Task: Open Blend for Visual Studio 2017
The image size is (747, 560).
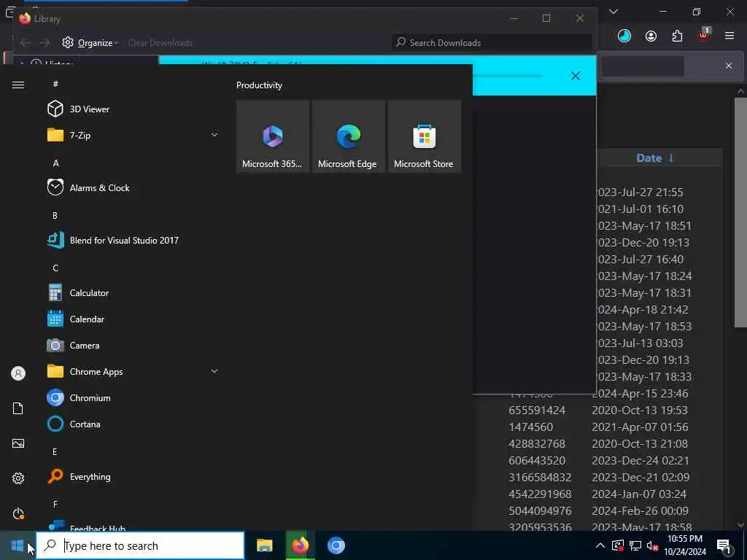Action: click(x=124, y=240)
